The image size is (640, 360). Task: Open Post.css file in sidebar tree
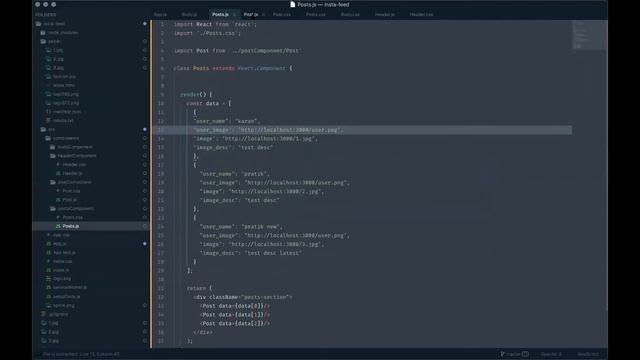(x=71, y=191)
